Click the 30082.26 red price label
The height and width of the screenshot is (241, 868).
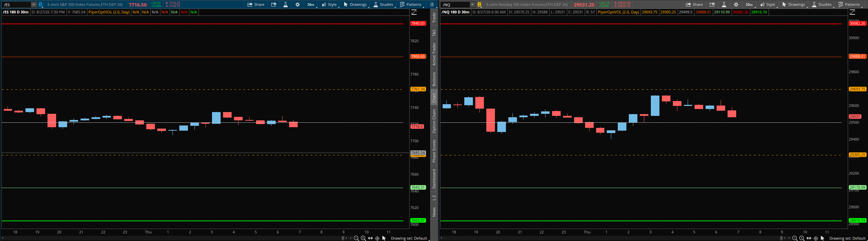tap(857, 23)
